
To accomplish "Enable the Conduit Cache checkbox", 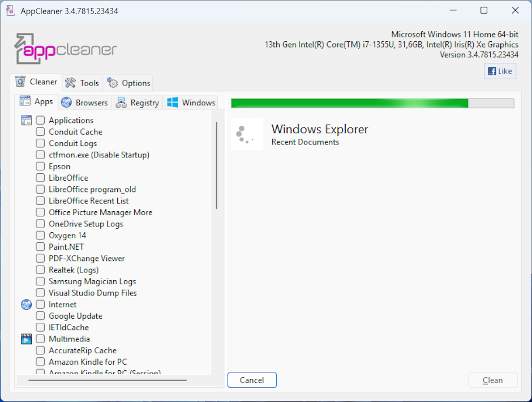I will click(x=40, y=132).
